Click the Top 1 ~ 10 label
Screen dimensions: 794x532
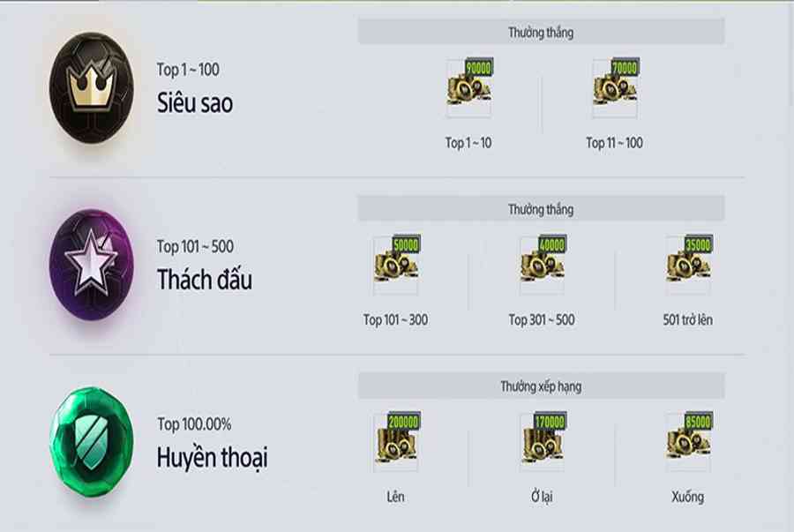click(468, 143)
